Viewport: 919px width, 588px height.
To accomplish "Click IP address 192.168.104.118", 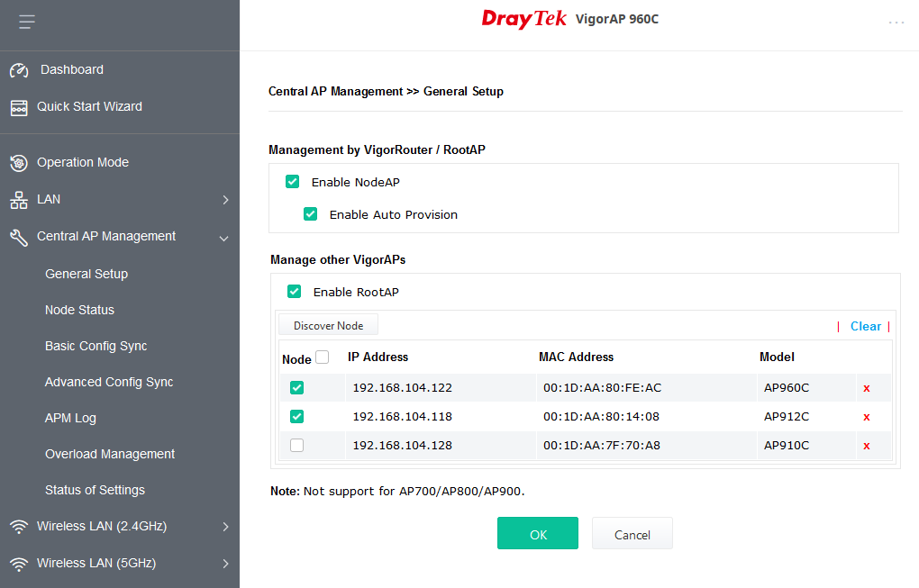I will pyautogui.click(x=403, y=416).
